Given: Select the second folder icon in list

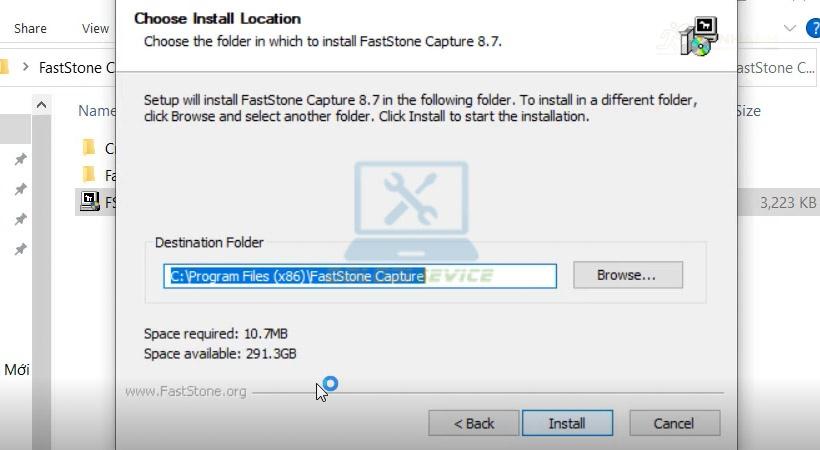Looking at the screenshot, I should click(89, 174).
